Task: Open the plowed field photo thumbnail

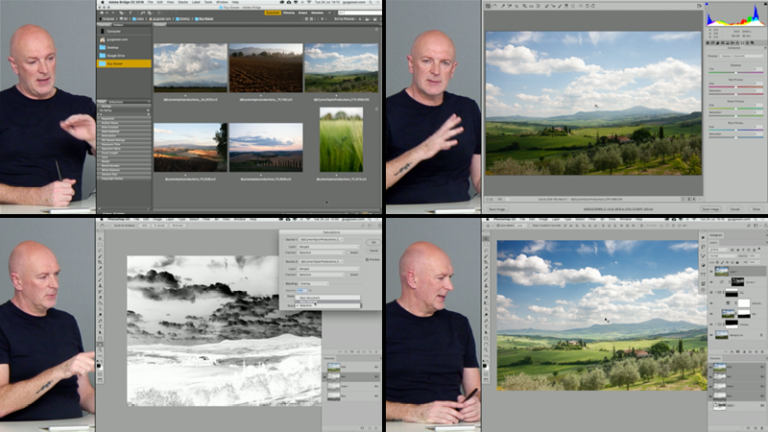Action: point(265,68)
